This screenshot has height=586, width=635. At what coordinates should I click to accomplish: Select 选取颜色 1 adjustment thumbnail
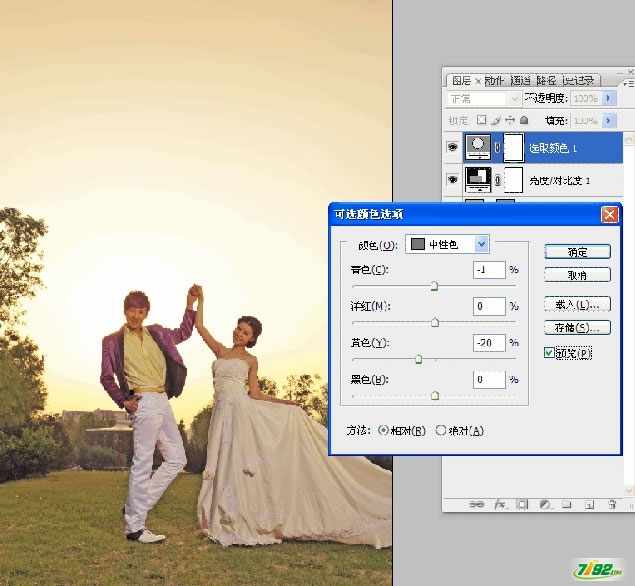pos(478,147)
